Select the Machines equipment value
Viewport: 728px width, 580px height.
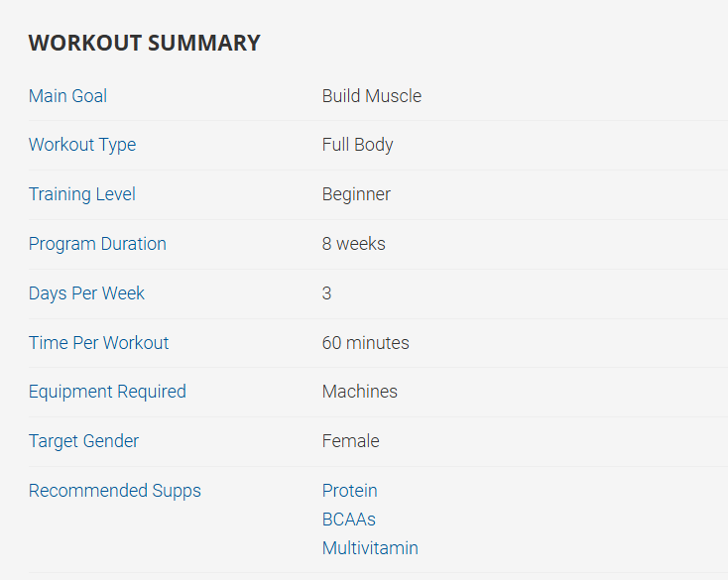pos(360,392)
